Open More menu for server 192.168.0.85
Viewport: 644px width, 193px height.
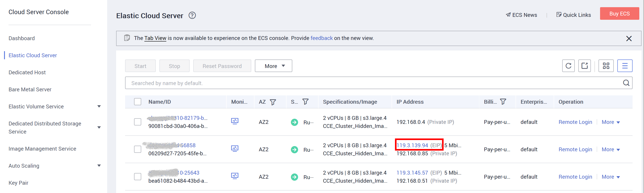click(611, 149)
